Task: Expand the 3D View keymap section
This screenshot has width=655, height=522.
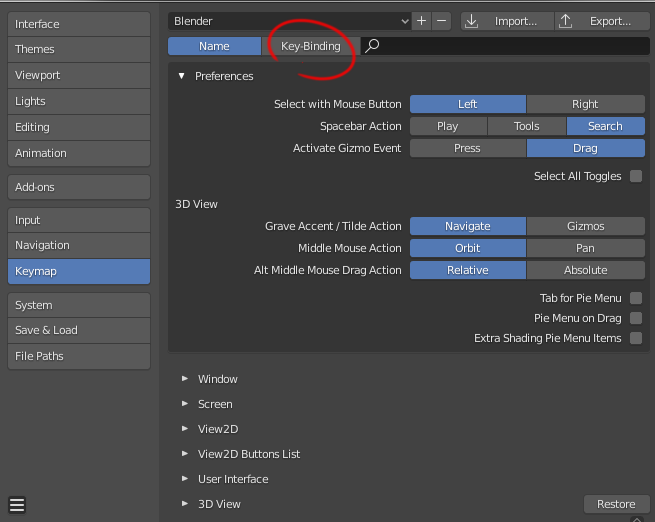Action: 185,504
